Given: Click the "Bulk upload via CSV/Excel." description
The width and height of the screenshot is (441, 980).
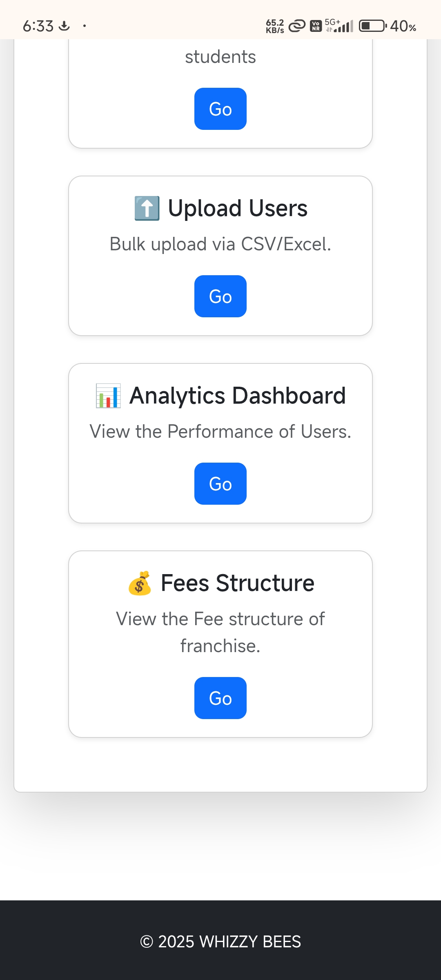Looking at the screenshot, I should [x=220, y=244].
